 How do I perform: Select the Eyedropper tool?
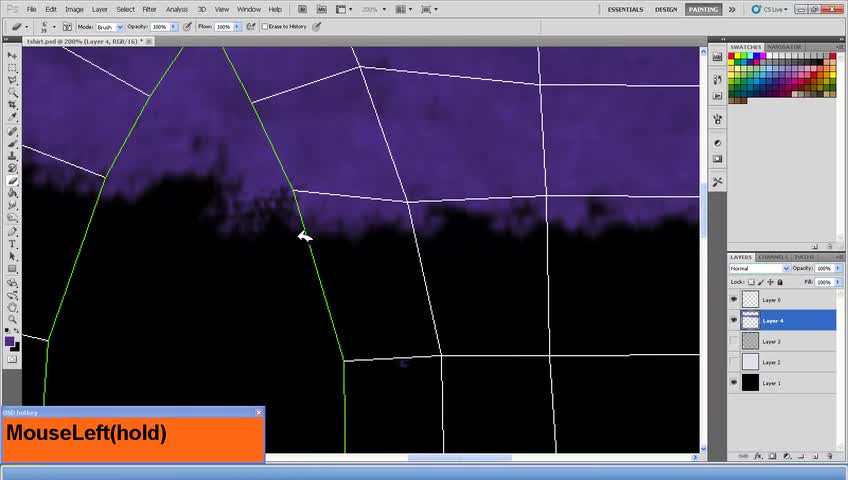pos(12,117)
